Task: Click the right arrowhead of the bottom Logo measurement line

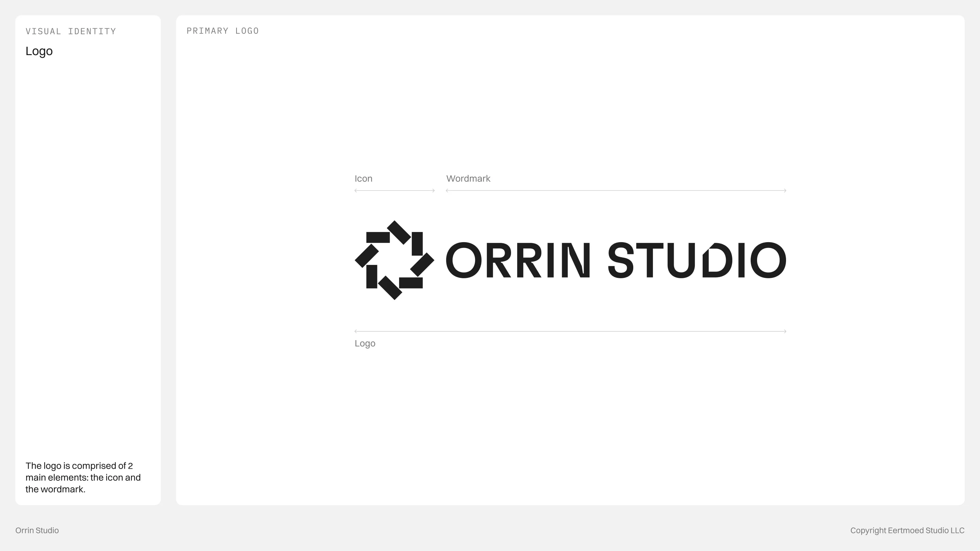Action: 785,331
